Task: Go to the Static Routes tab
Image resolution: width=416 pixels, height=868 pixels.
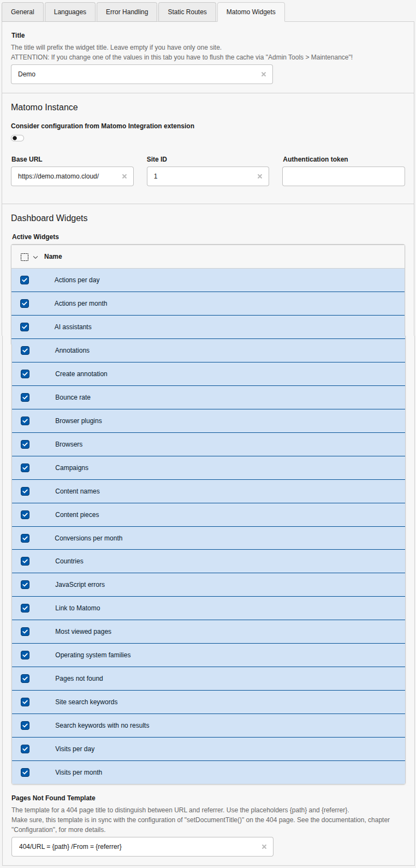Action: 187,12
